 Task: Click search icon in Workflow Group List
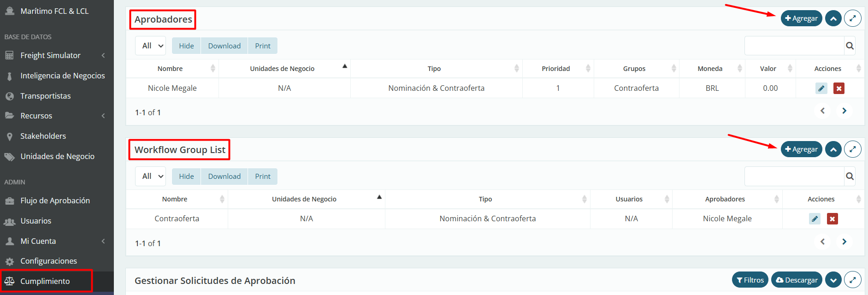pos(850,176)
